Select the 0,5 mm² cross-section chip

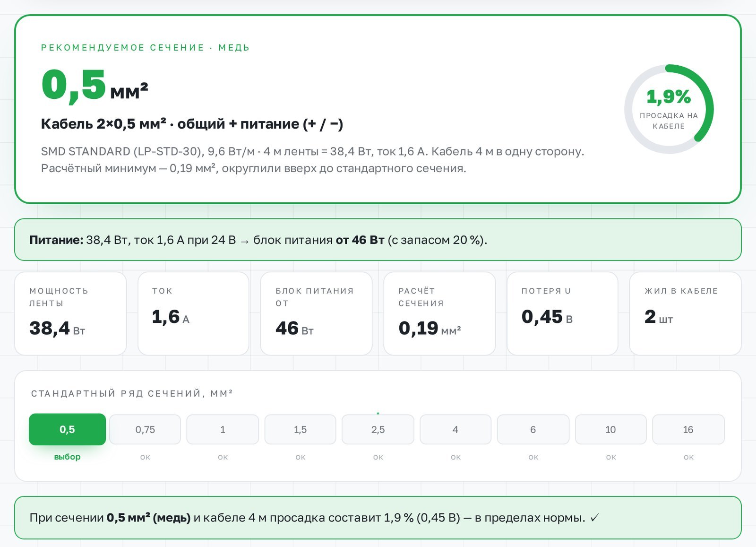tap(67, 429)
